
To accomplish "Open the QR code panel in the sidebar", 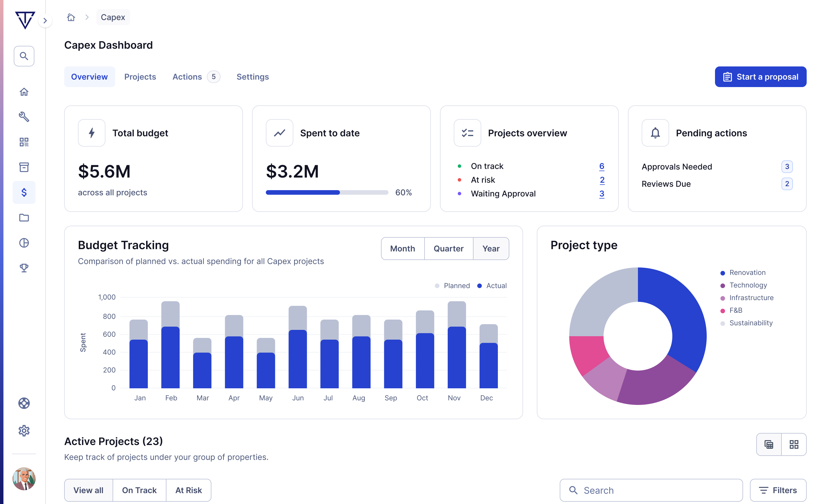I will click(x=24, y=142).
